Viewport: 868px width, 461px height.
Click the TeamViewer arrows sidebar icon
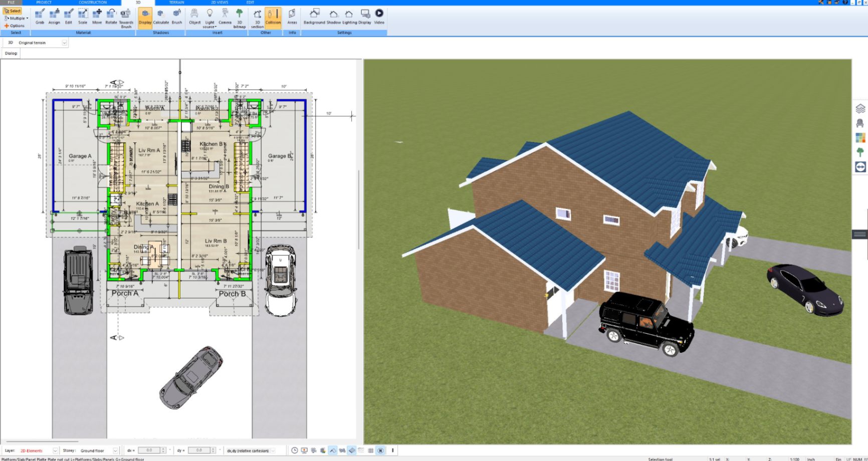click(860, 167)
